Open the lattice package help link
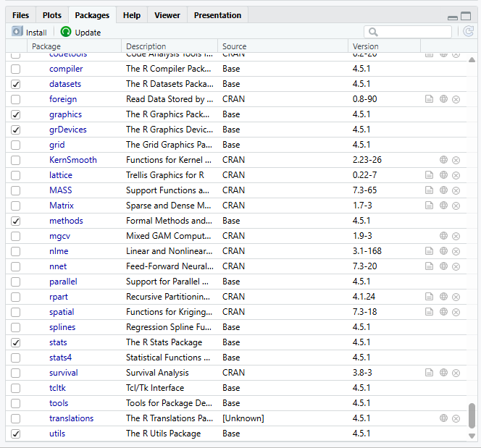The width and height of the screenshot is (481, 448). 61,175
